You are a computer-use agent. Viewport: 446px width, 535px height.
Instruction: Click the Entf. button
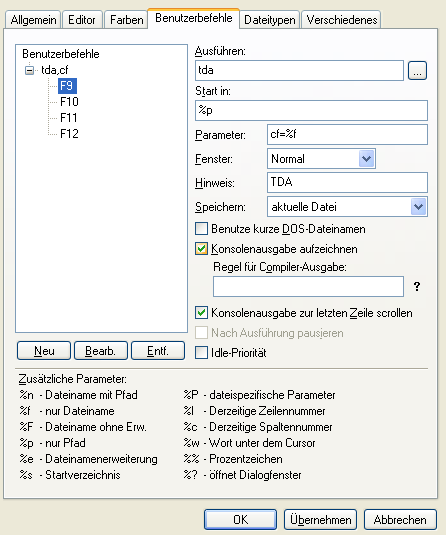[x=158, y=350]
